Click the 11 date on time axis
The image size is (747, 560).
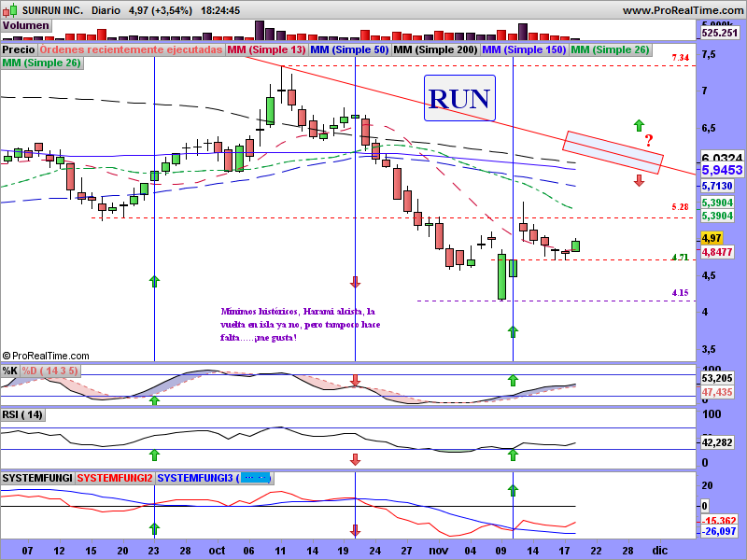281,551
